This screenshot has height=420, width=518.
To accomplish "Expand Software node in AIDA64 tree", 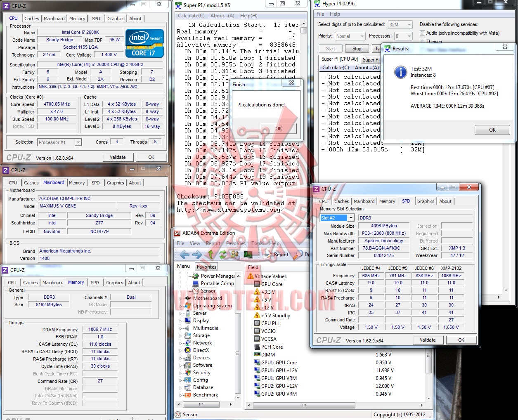I will pos(180,366).
